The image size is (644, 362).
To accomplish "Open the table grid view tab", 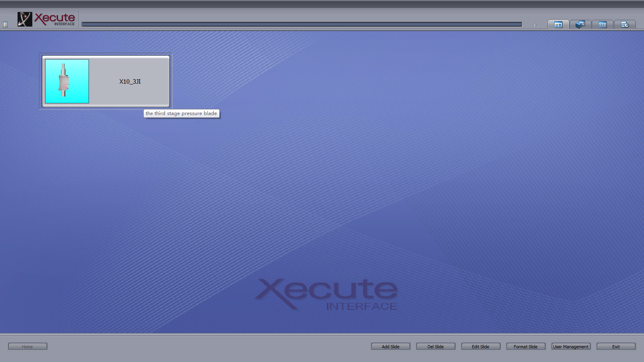I will point(603,25).
